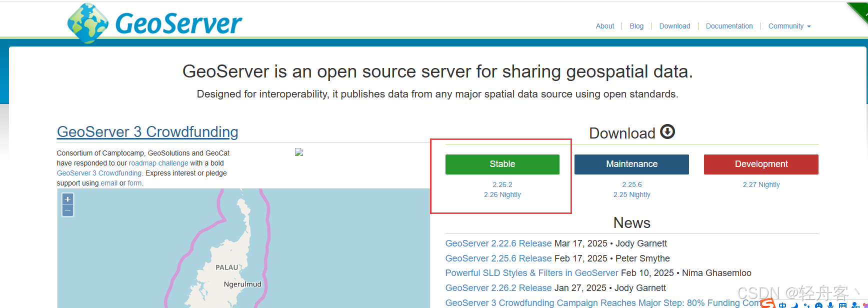Viewport: 868px width, 308px height.
Task: Open the About page
Action: click(605, 26)
